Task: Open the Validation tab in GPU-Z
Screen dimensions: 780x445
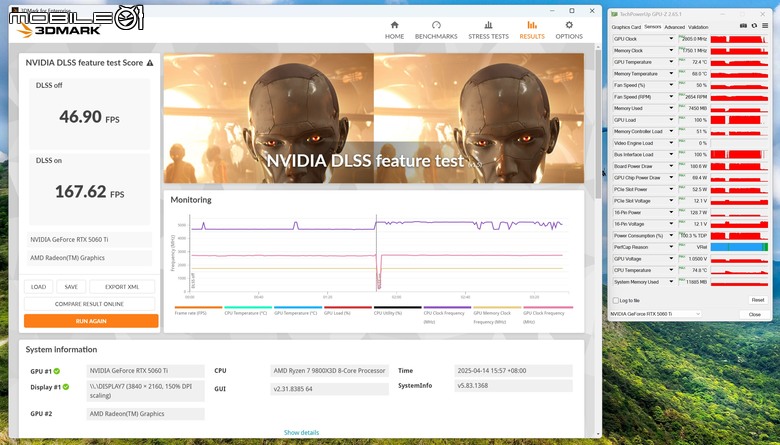Action: tap(698, 27)
